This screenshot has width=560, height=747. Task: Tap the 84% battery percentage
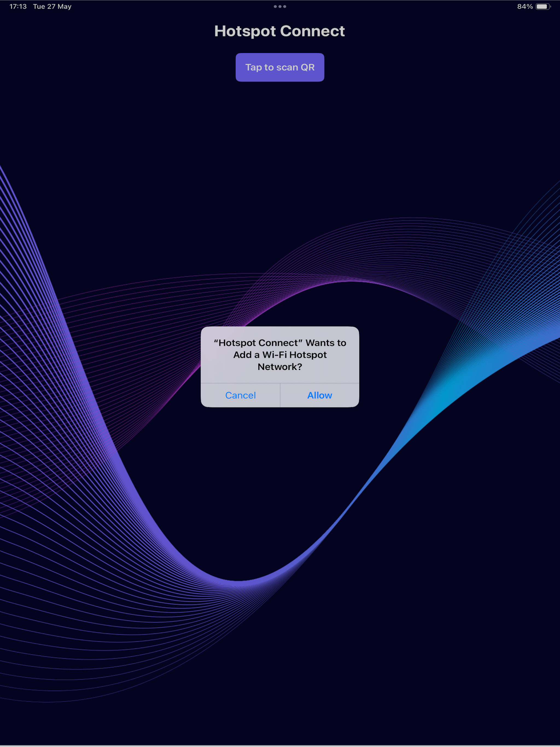(x=524, y=6)
